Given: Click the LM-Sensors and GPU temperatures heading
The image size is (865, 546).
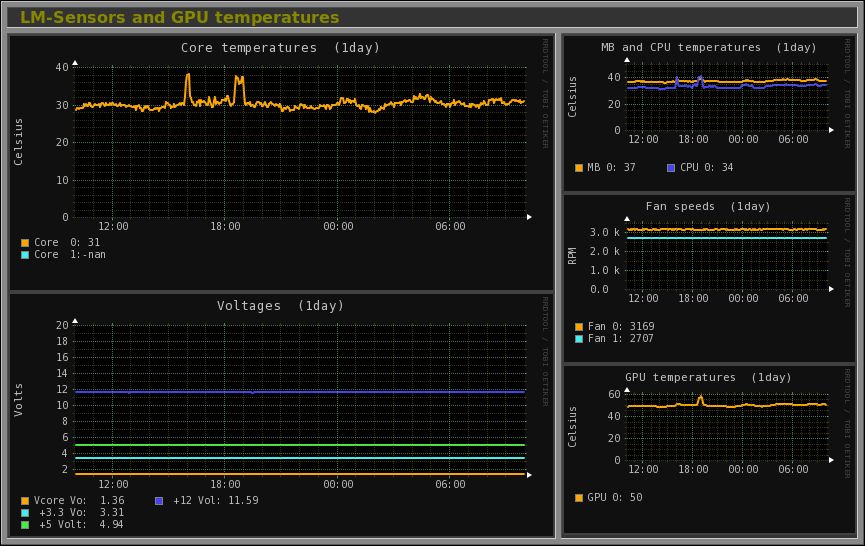Looking at the screenshot, I should tap(180, 18).
